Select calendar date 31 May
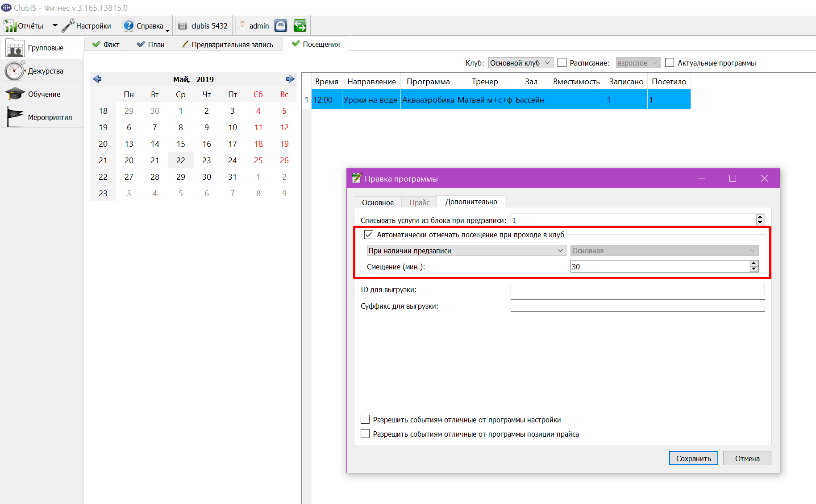816x504 pixels. [x=233, y=177]
